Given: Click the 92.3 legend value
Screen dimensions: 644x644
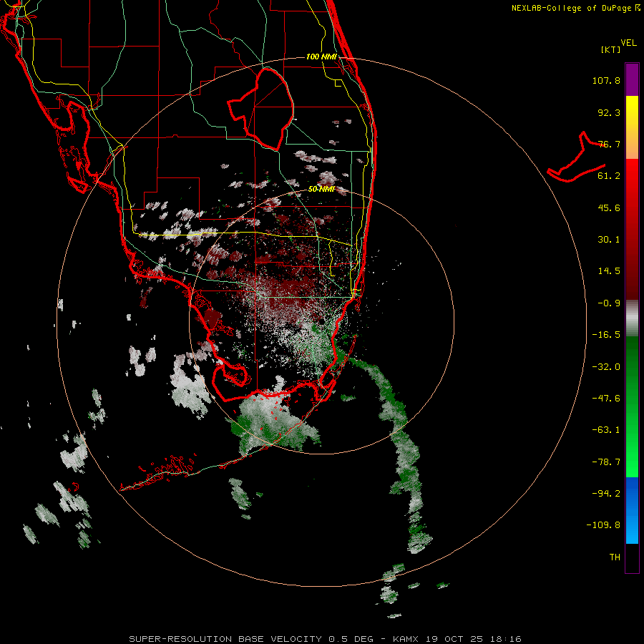Looking at the screenshot, I should click(x=609, y=112).
